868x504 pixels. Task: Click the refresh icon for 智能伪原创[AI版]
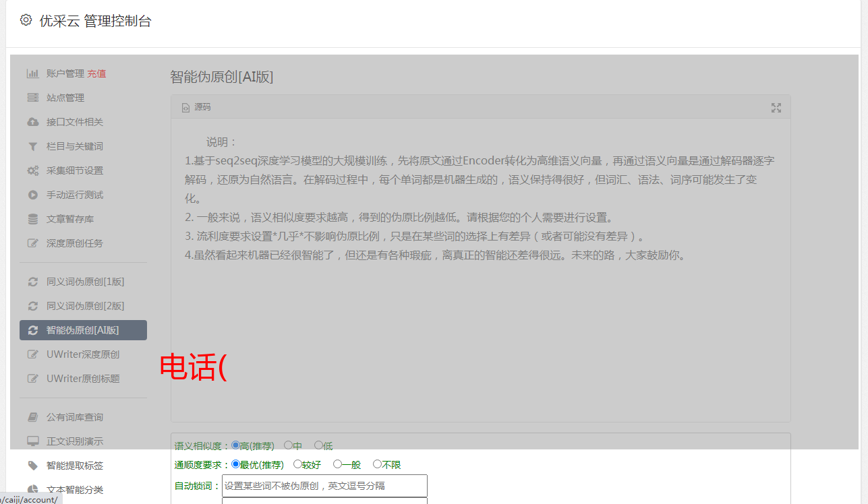click(x=32, y=330)
